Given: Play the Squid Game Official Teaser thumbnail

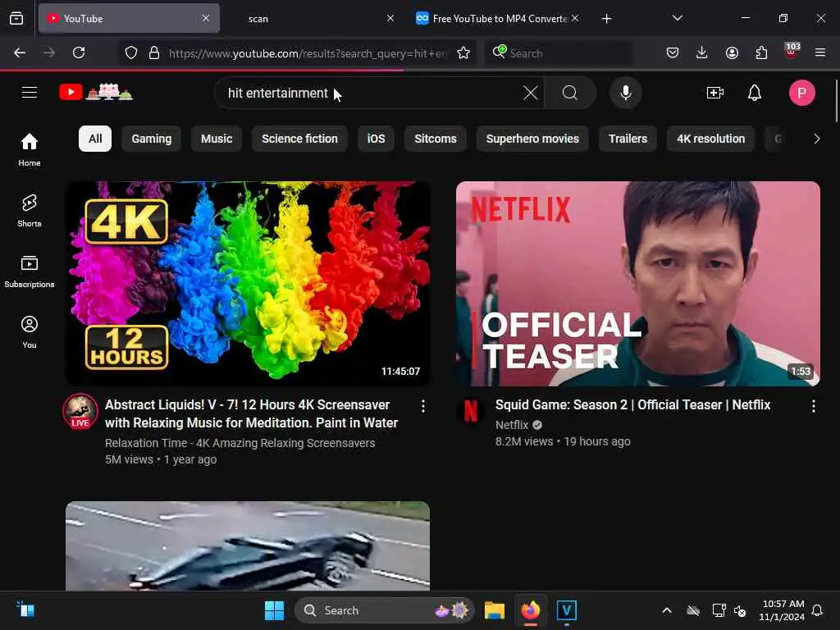Looking at the screenshot, I should (x=637, y=283).
